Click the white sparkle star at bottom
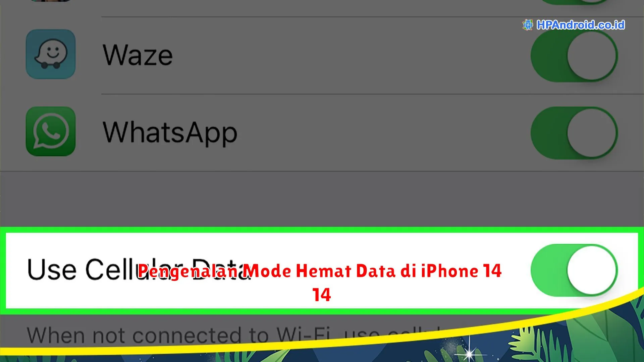 [x=469, y=353]
